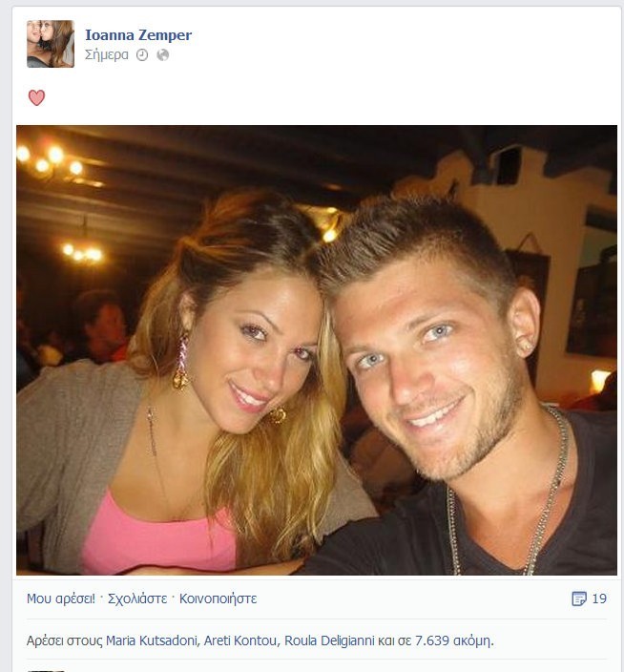The width and height of the screenshot is (624, 672).
Task: Open the couple's selfie photo
Action: pos(317,349)
